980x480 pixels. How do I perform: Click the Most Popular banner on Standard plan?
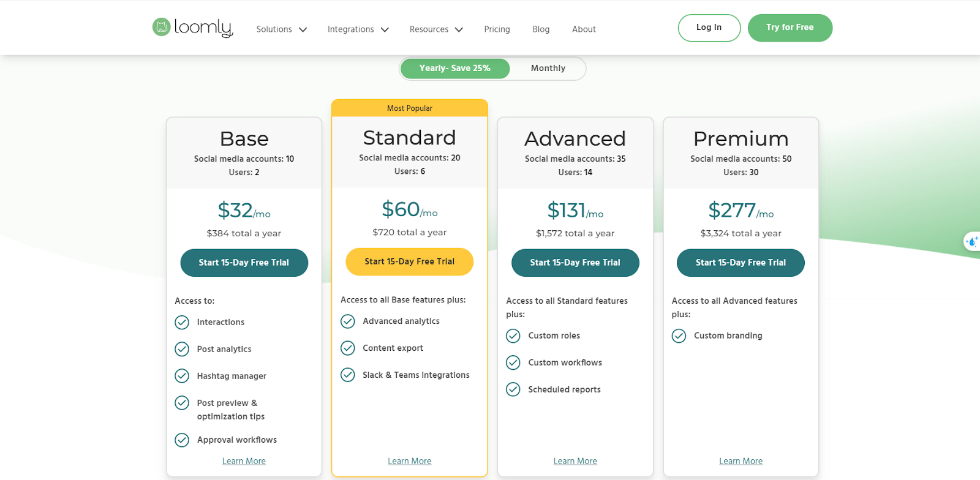click(410, 108)
